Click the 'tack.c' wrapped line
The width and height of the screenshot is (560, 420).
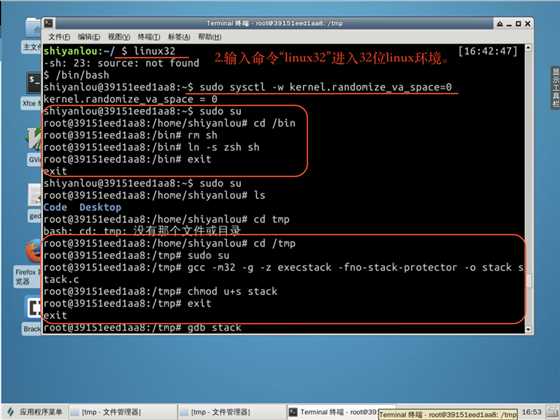click(61, 280)
